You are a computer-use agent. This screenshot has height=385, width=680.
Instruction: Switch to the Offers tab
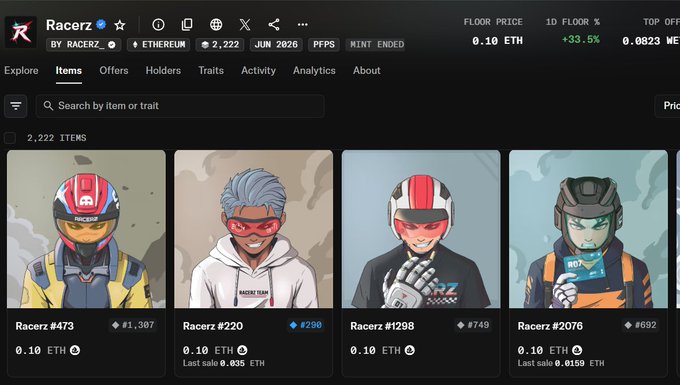(114, 70)
